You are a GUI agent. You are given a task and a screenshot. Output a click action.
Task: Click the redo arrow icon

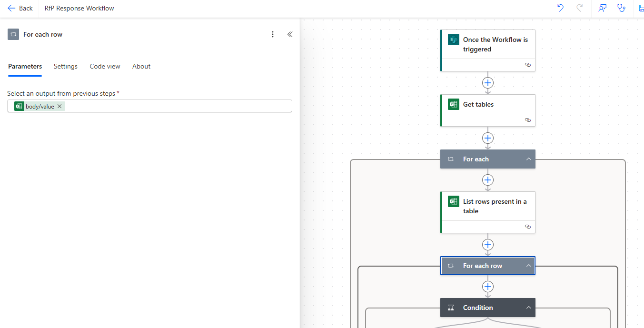tap(579, 8)
